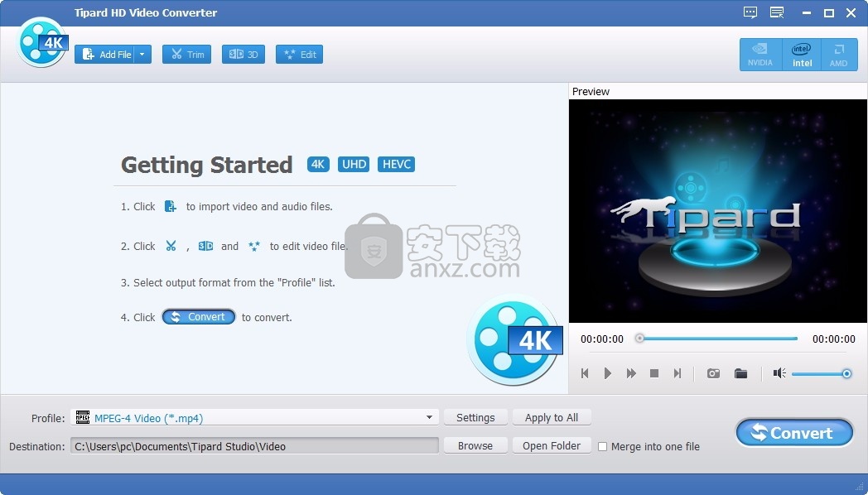This screenshot has height=495, width=868.
Task: Open the feedback chat icon in title bar
Action: point(750,12)
